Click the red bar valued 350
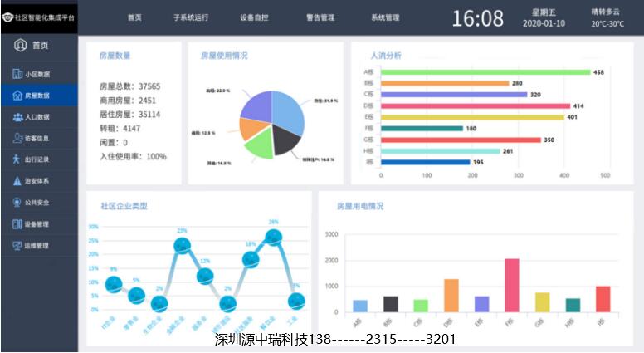The width and height of the screenshot is (644, 353). point(461,140)
